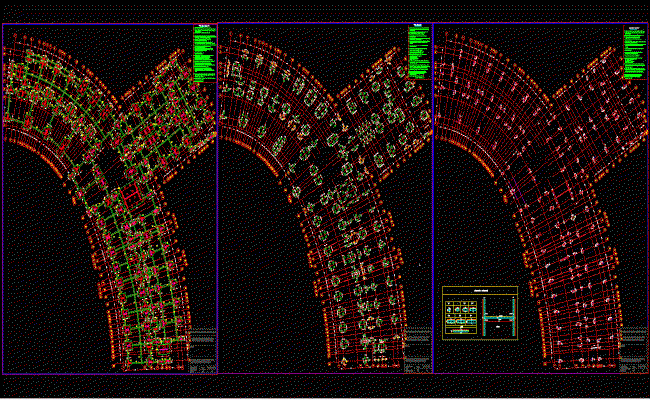This screenshot has width=650, height=400.
Task: Select the cyan H-shaped section drawing in the legend
Action: point(499,318)
